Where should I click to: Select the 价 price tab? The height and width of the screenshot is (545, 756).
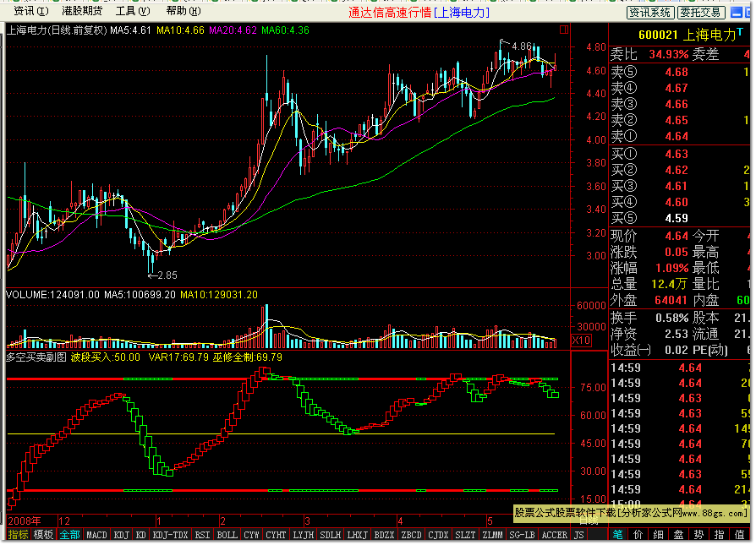coord(638,534)
